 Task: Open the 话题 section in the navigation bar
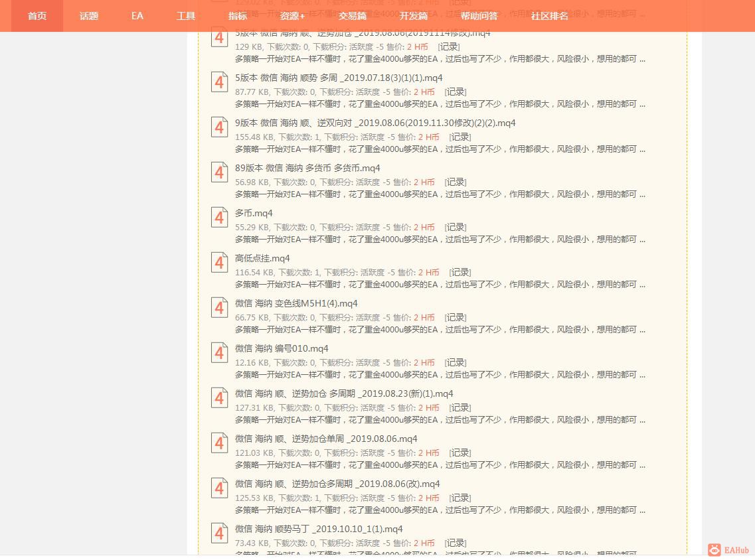(88, 16)
